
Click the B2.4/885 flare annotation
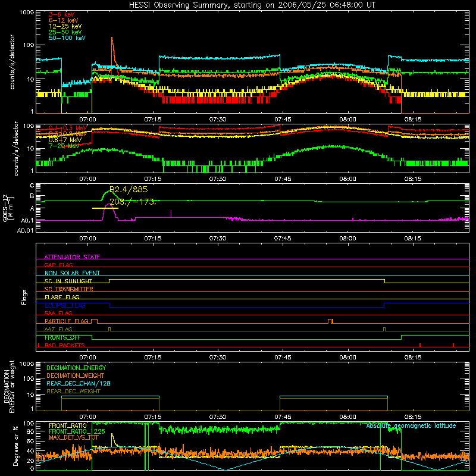click(x=129, y=189)
